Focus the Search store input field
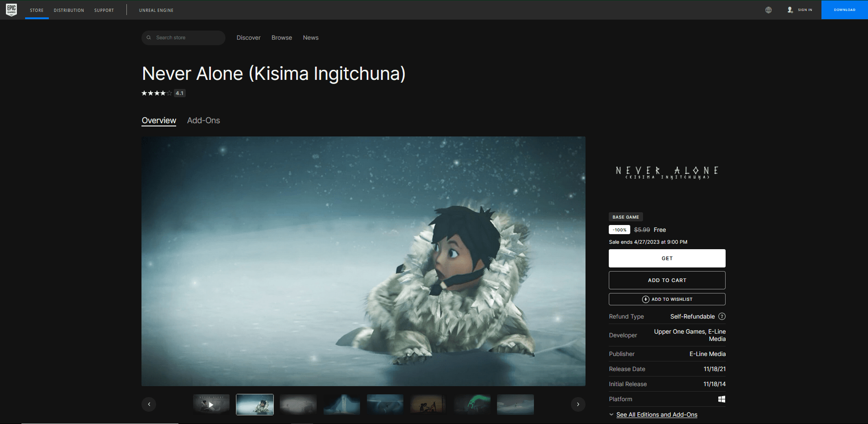The image size is (868, 424). click(x=183, y=38)
